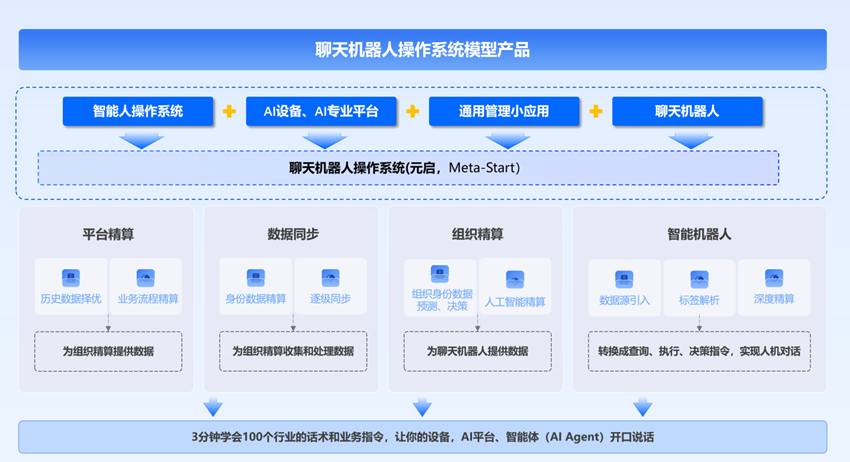Click the 聊天机器人操作系统模型产品 title banner

click(x=422, y=50)
